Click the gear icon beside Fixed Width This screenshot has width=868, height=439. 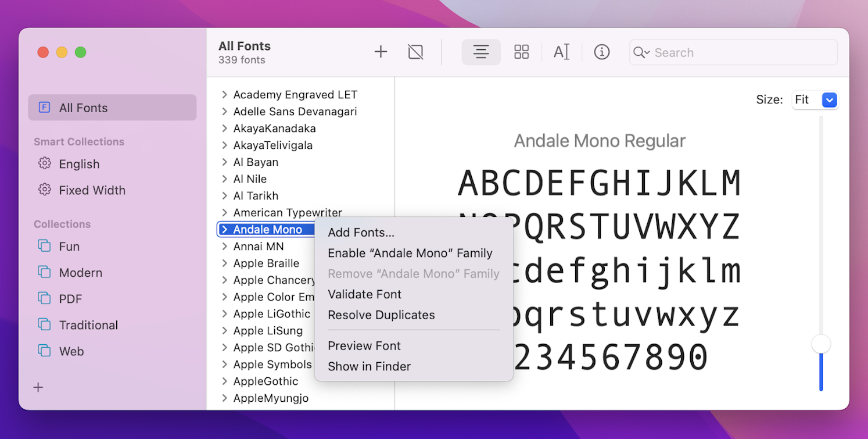(45, 190)
